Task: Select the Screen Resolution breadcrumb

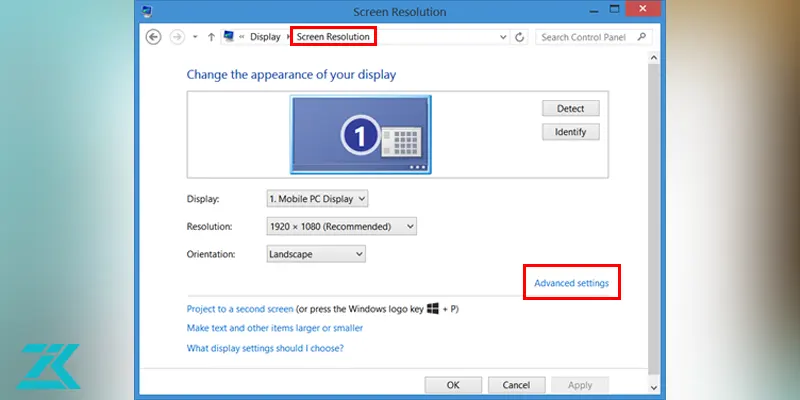Action: [333, 37]
